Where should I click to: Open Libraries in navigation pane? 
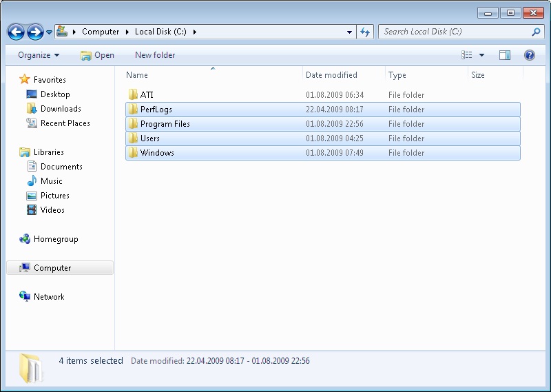pos(48,152)
